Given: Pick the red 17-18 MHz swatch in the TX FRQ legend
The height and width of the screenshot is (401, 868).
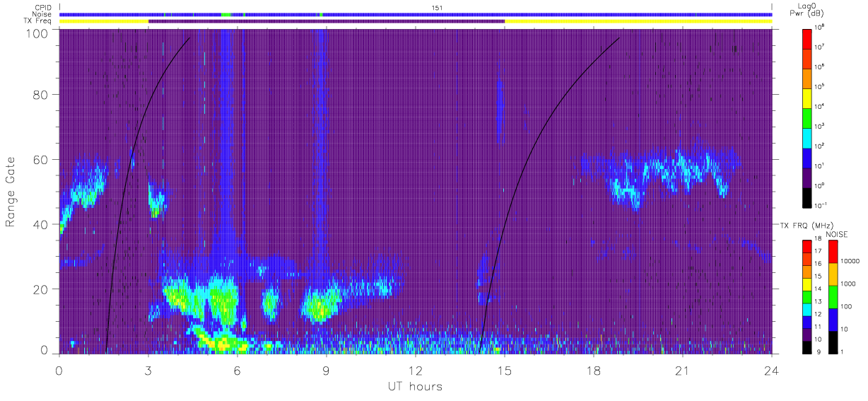Looking at the screenshot, I should click(807, 247).
